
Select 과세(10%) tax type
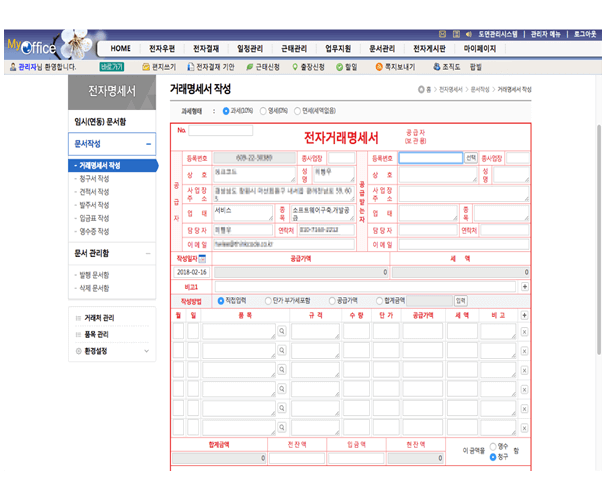point(226,111)
